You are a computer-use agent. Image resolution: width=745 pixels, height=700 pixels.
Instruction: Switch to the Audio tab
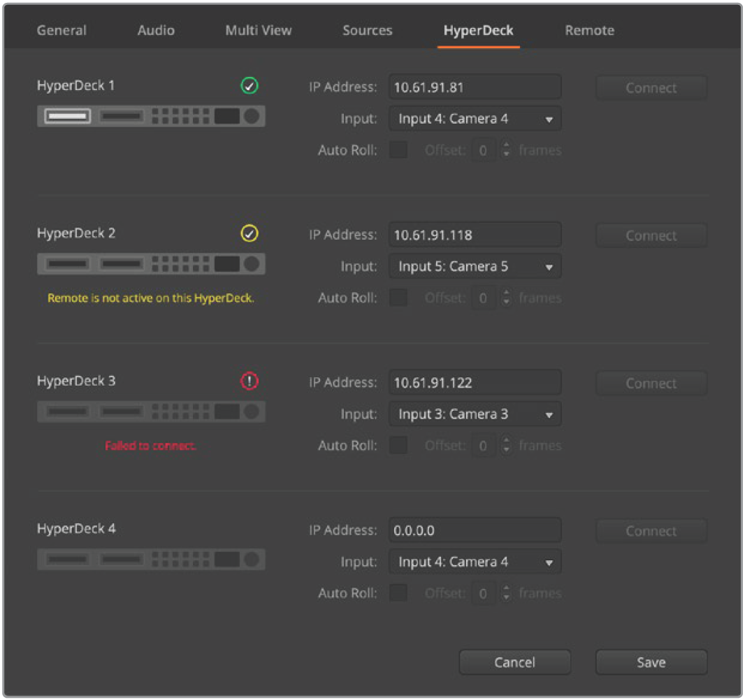click(x=156, y=31)
